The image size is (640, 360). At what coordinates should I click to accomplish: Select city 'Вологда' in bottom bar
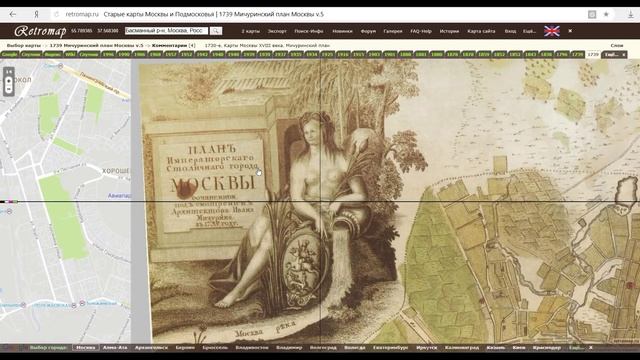coord(355,348)
